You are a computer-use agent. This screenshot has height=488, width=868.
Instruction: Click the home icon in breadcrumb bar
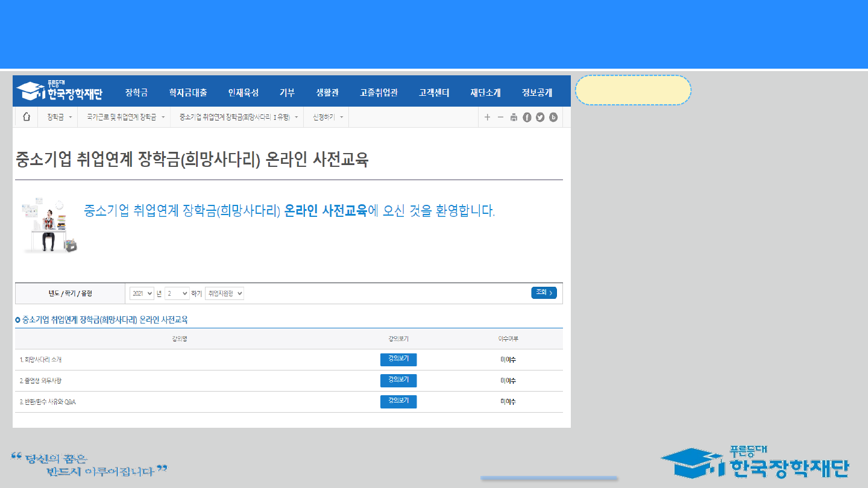pyautogui.click(x=26, y=117)
